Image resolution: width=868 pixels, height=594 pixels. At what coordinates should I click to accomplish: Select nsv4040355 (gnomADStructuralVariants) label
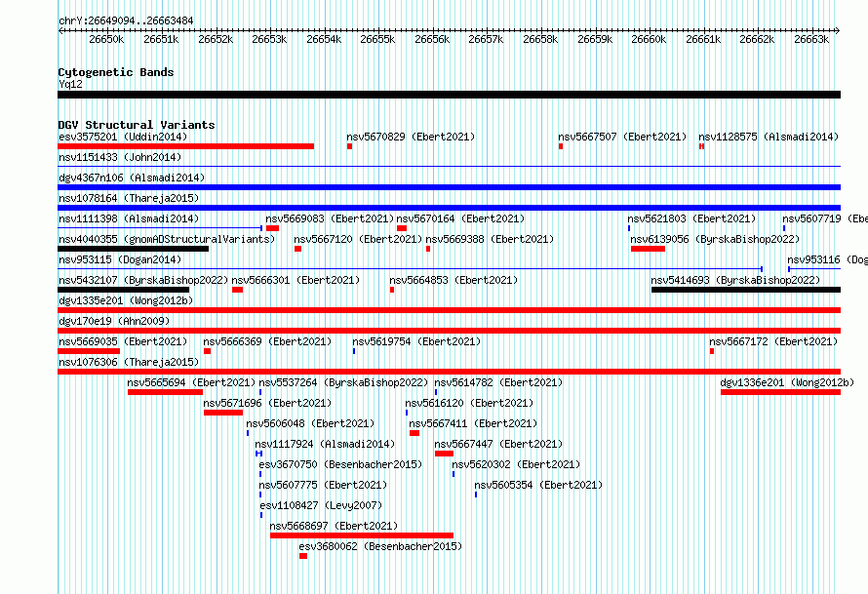click(167, 239)
